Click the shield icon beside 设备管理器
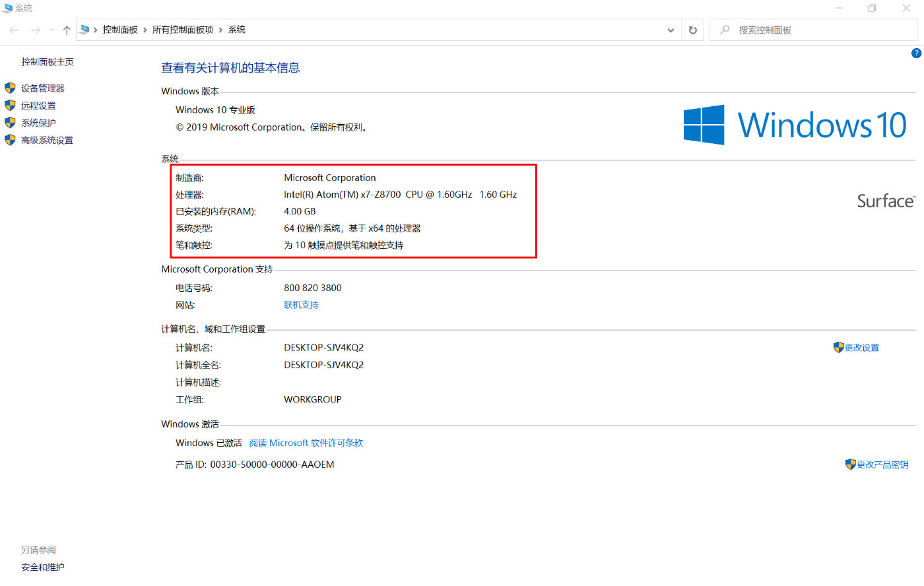 pos(10,88)
